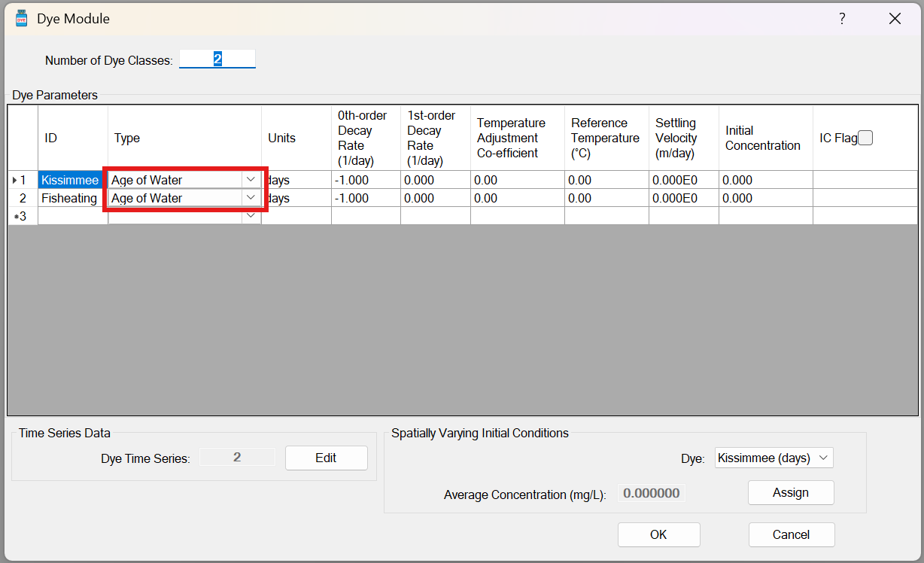Expand Type dropdown in empty row 3
This screenshot has width=924, height=563.
[250, 216]
